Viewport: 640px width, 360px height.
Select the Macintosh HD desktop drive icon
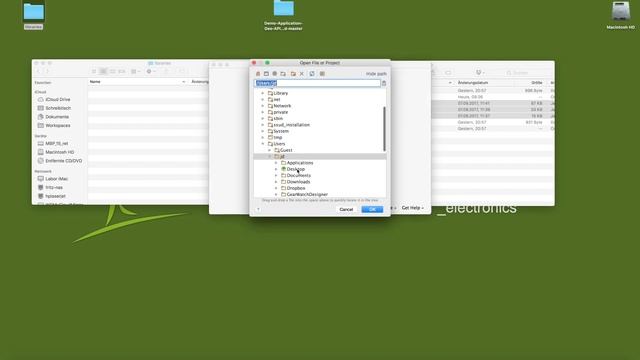point(620,16)
